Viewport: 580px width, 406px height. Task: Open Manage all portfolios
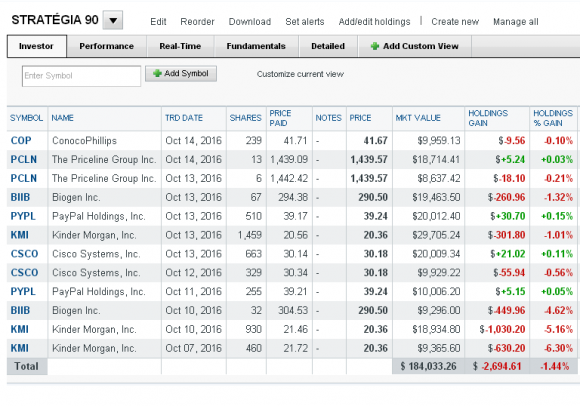coord(516,22)
